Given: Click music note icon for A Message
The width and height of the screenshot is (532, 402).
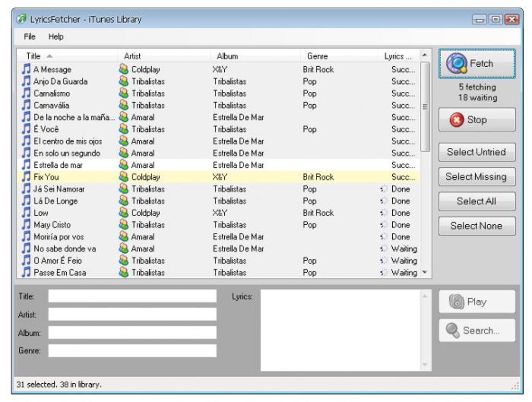Looking at the screenshot, I should pyautogui.click(x=26, y=69).
